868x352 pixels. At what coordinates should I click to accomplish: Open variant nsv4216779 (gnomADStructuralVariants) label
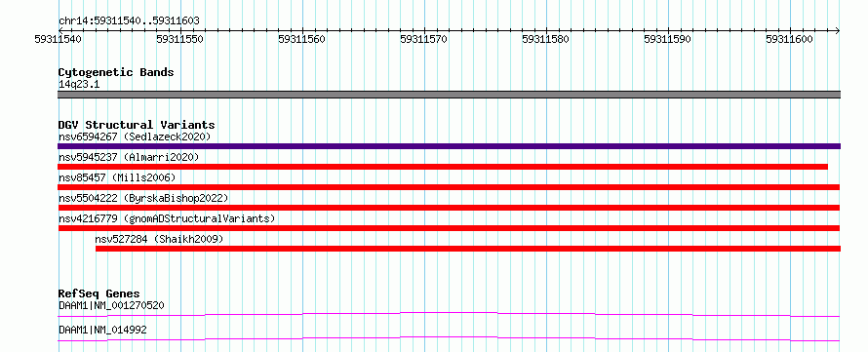(167, 218)
